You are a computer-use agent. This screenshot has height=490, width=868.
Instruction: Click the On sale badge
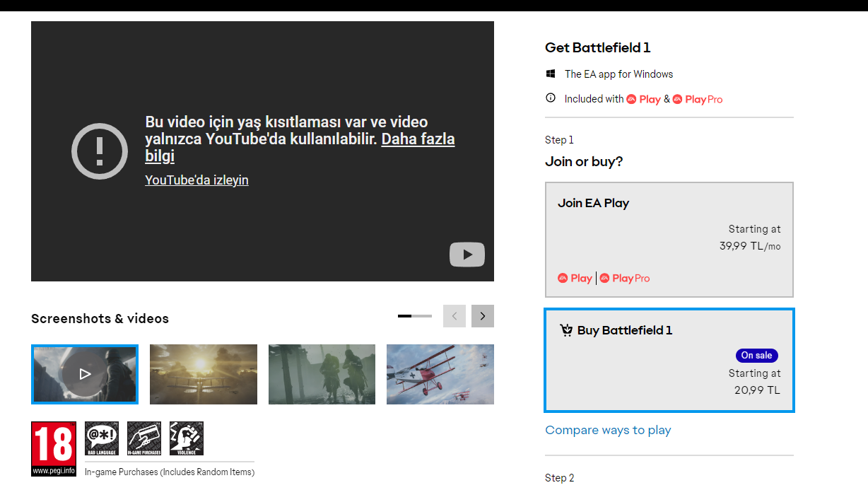coord(756,356)
